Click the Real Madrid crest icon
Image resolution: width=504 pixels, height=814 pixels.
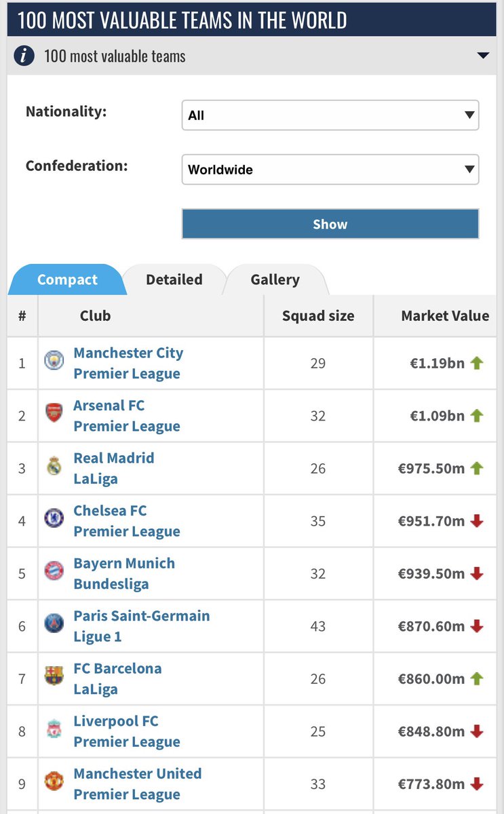pyautogui.click(x=54, y=465)
